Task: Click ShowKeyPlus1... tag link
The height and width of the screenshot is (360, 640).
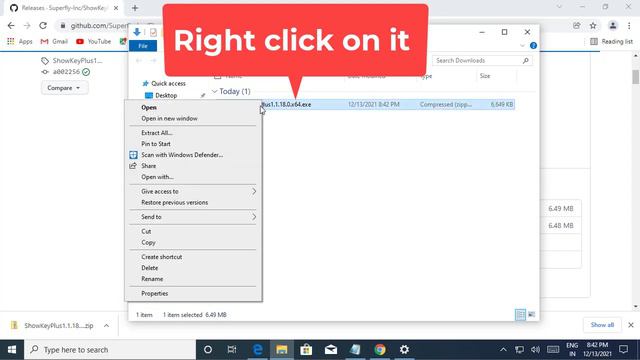Action: tap(77, 61)
